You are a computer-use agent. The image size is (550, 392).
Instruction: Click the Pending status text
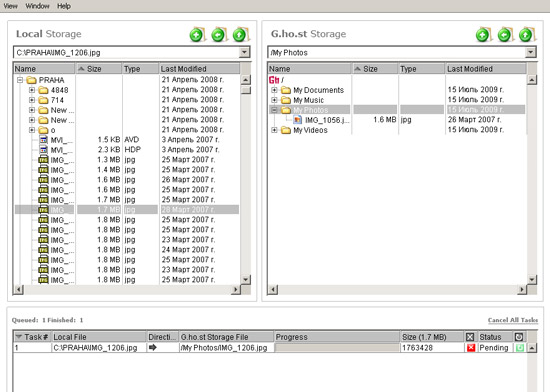(494, 347)
